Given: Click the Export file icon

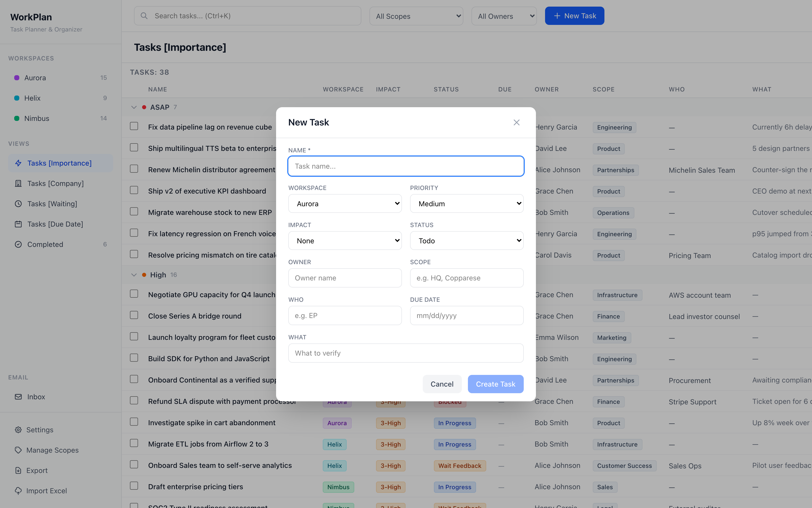Looking at the screenshot, I should (x=19, y=470).
